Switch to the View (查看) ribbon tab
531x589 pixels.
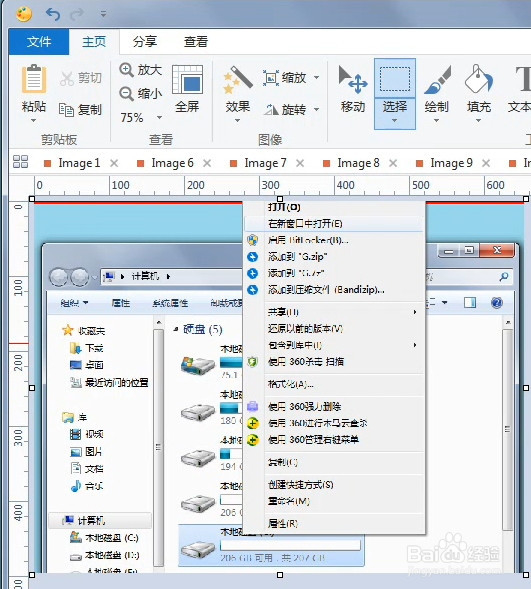click(x=196, y=41)
